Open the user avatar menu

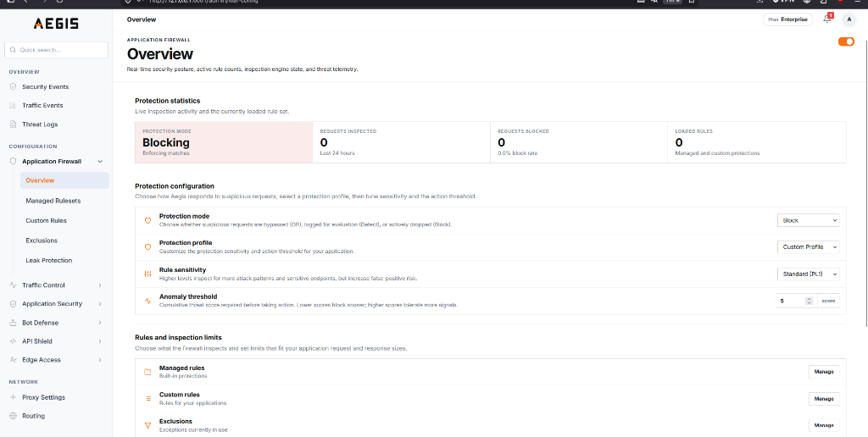[849, 19]
